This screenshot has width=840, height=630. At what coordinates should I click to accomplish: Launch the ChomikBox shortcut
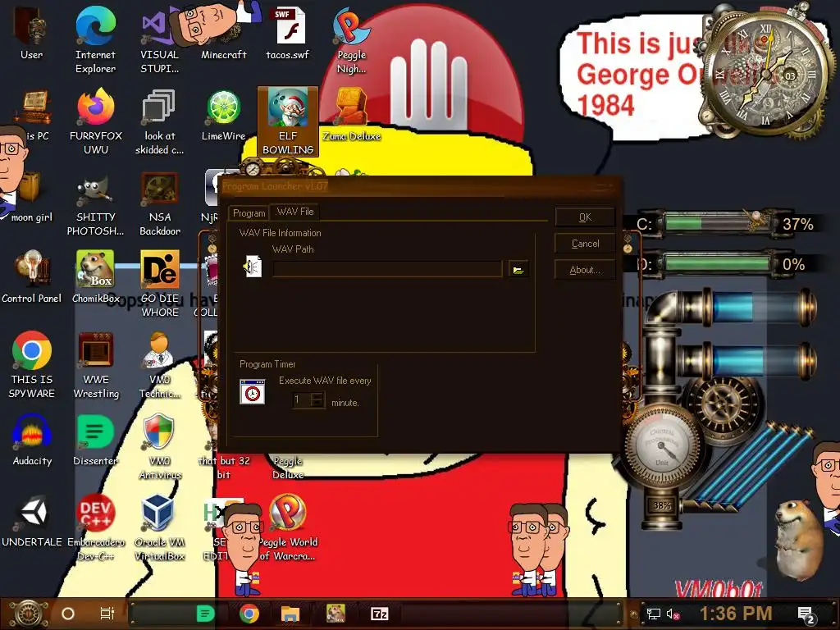[95, 277]
